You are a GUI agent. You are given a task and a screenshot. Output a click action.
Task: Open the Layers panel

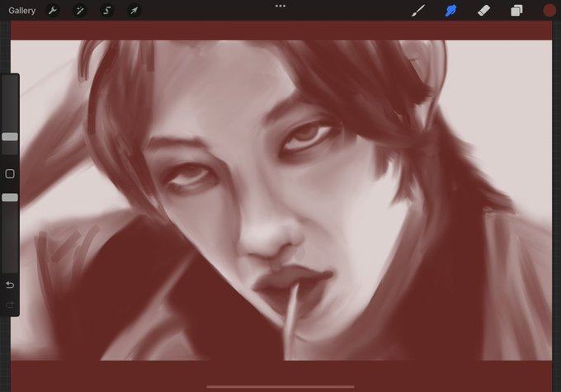click(x=516, y=11)
